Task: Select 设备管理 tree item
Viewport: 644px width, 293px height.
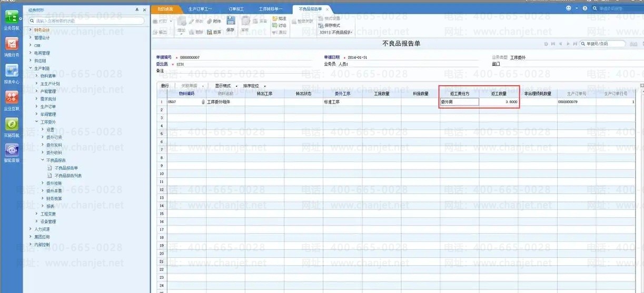Action: [48, 221]
